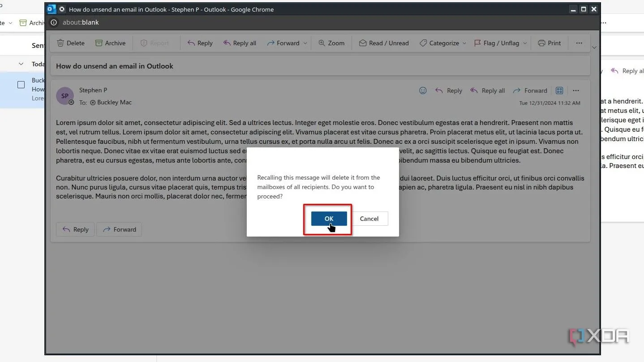Screen dimensions: 644x362
Task: Click Reply all in background reading pane
Action: tap(627, 71)
